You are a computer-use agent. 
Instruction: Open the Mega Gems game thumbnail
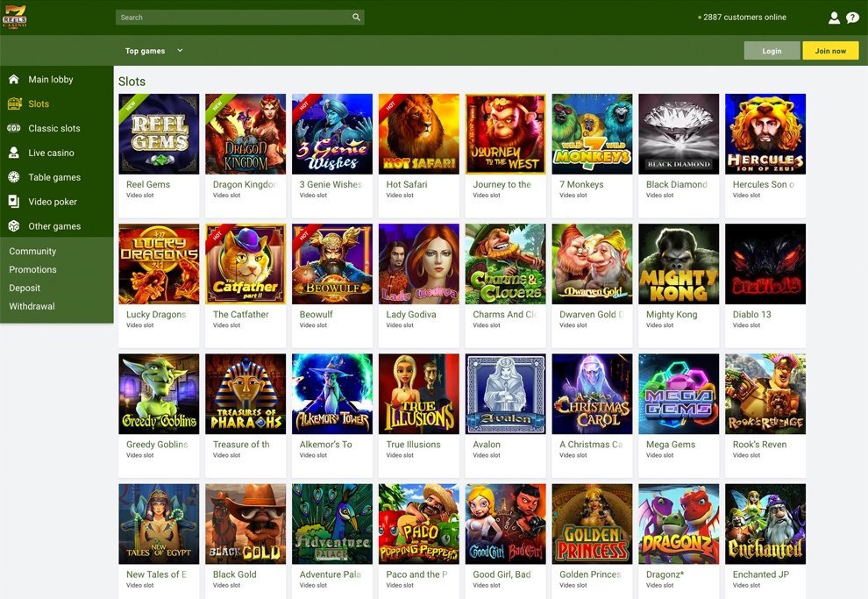[679, 394]
